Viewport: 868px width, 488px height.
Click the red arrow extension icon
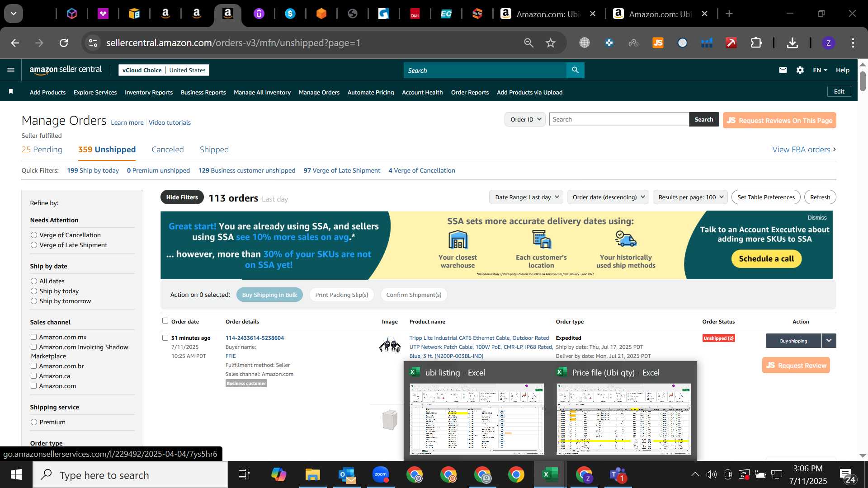coord(731,43)
